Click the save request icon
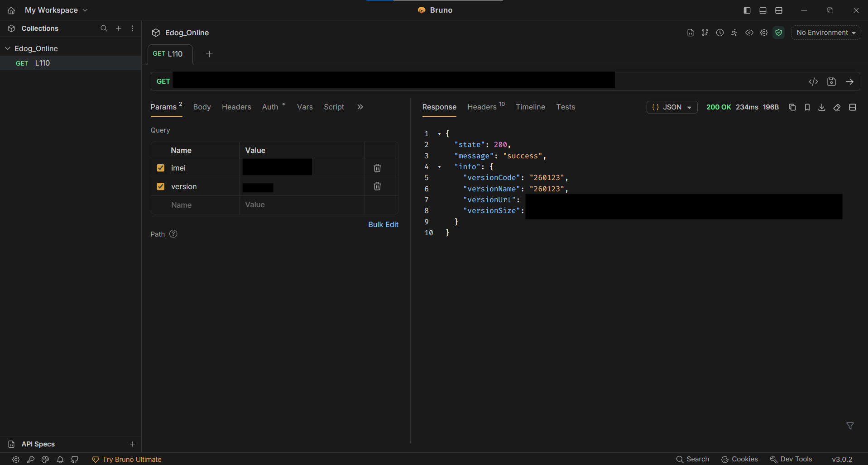This screenshot has height=465, width=868. (831, 82)
